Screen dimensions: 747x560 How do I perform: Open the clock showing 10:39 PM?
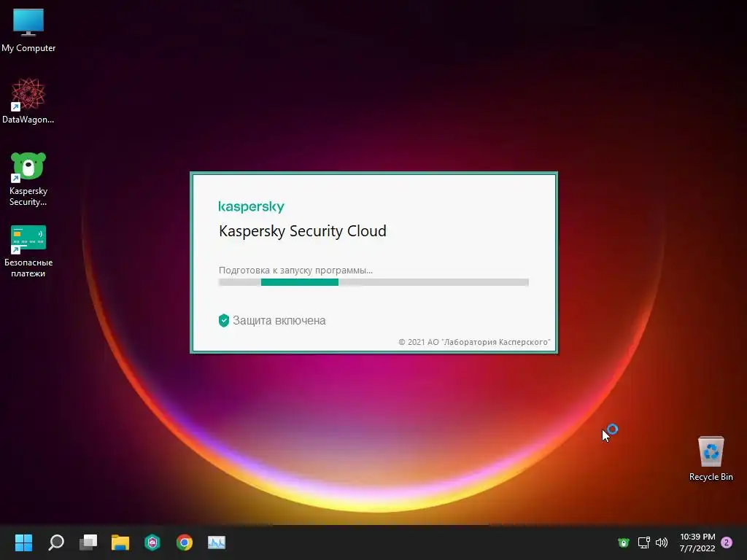[697, 542]
